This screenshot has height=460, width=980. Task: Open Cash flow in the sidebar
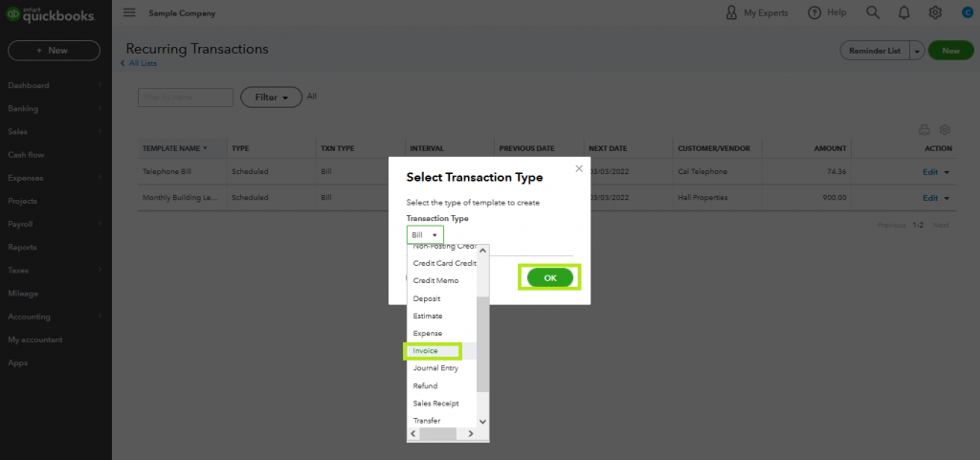[26, 155]
